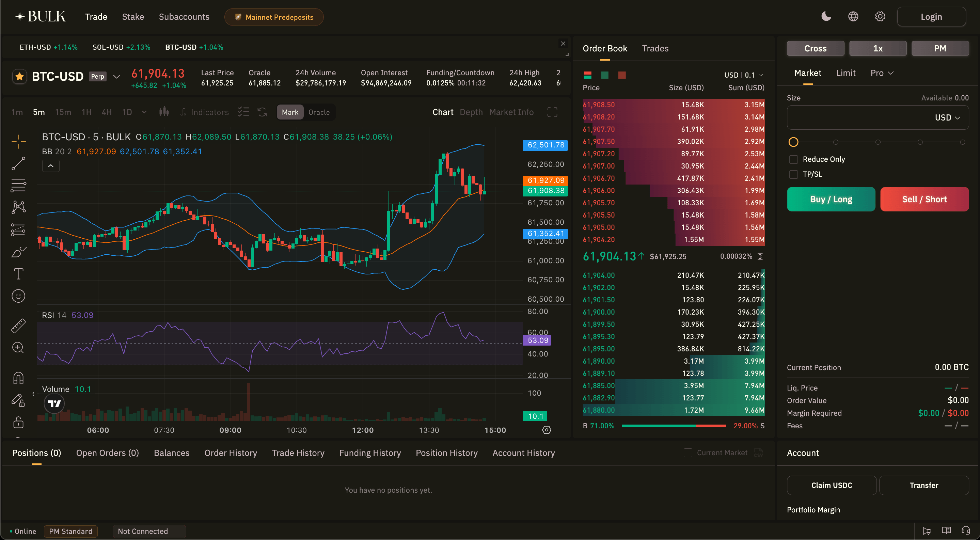Open the forecasting and measurement tools
This screenshot has width=980, height=540.
click(x=18, y=230)
